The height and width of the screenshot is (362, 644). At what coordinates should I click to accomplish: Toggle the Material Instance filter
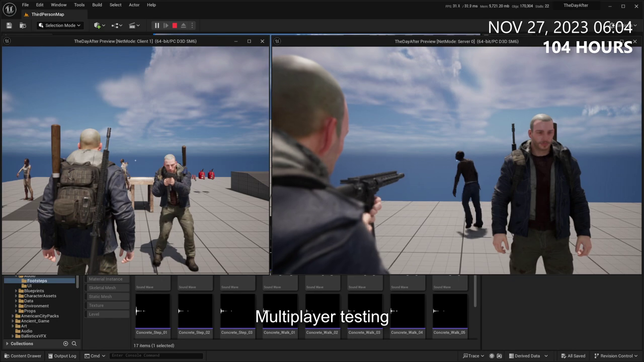click(106, 279)
